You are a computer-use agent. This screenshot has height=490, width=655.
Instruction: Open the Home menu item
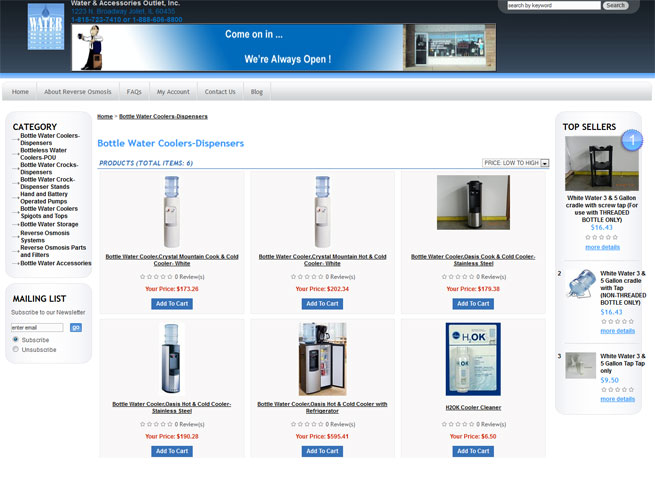[x=20, y=91]
